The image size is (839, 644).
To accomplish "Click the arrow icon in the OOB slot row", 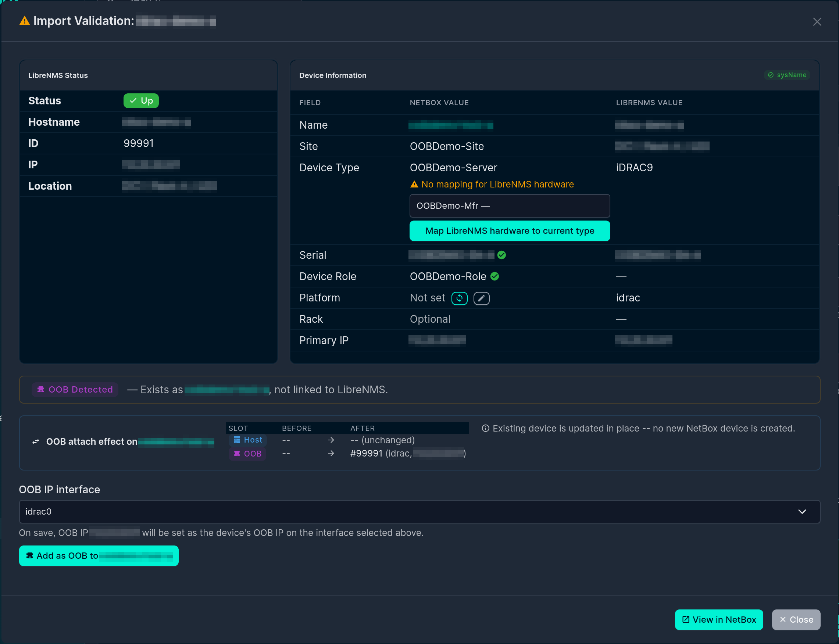I will click(x=331, y=454).
